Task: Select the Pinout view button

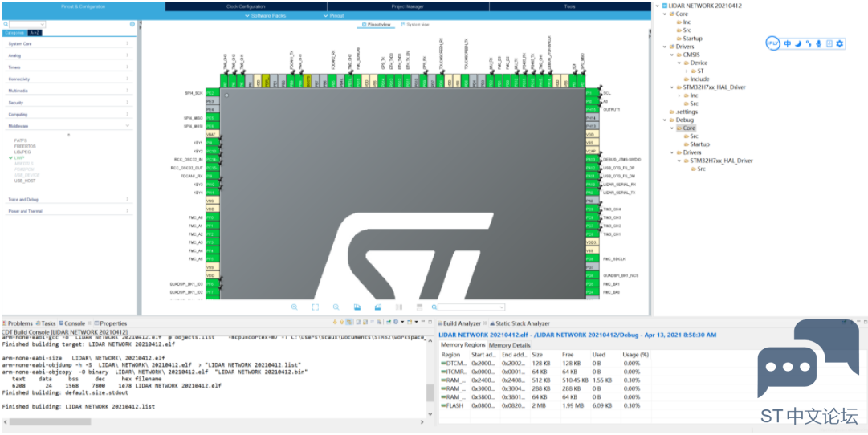Action: tap(377, 25)
